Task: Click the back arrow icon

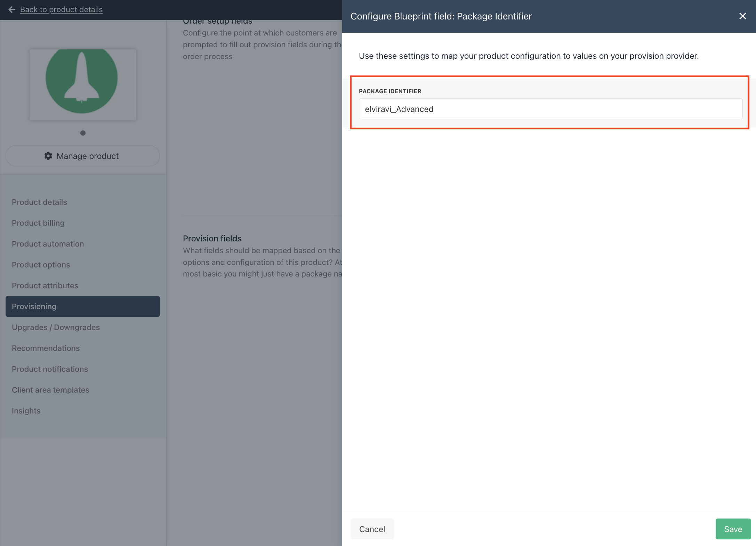Action: click(x=12, y=10)
